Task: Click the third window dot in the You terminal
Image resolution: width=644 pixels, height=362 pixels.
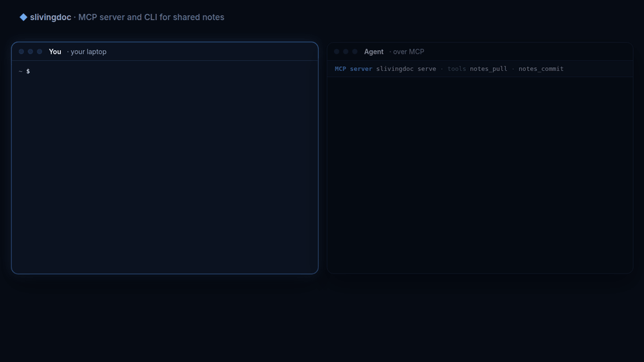Action: tap(40, 52)
